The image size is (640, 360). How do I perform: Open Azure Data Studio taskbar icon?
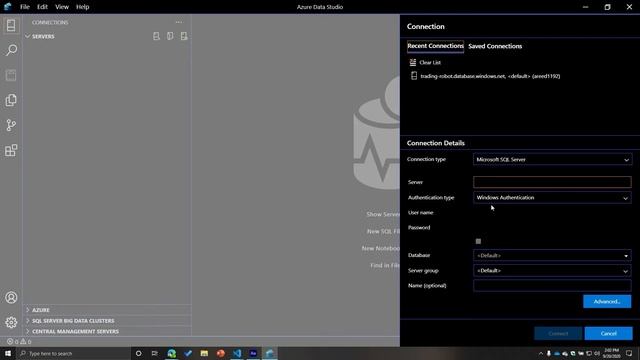pos(269,353)
